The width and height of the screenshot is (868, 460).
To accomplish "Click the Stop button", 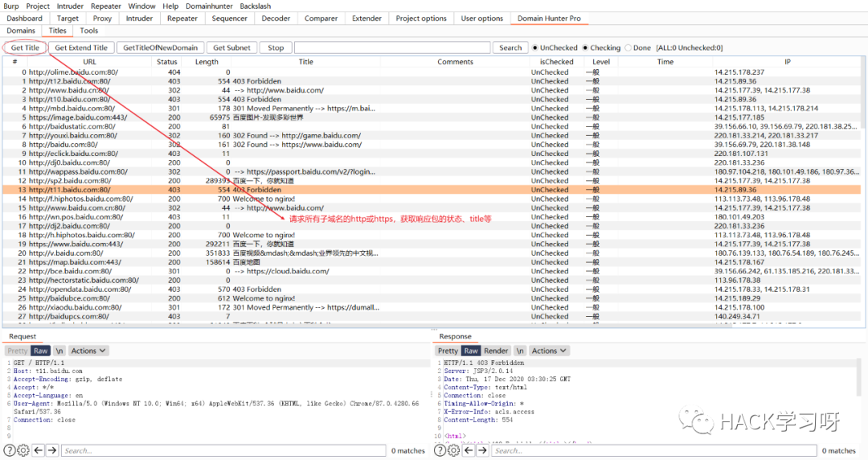I will pyautogui.click(x=276, y=47).
